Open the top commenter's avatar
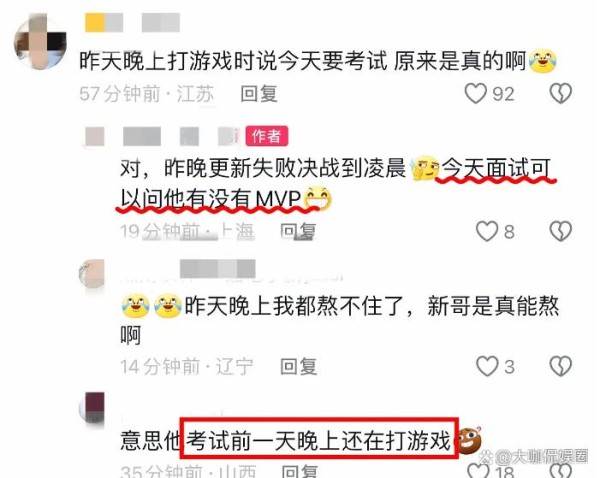 pos(40,41)
